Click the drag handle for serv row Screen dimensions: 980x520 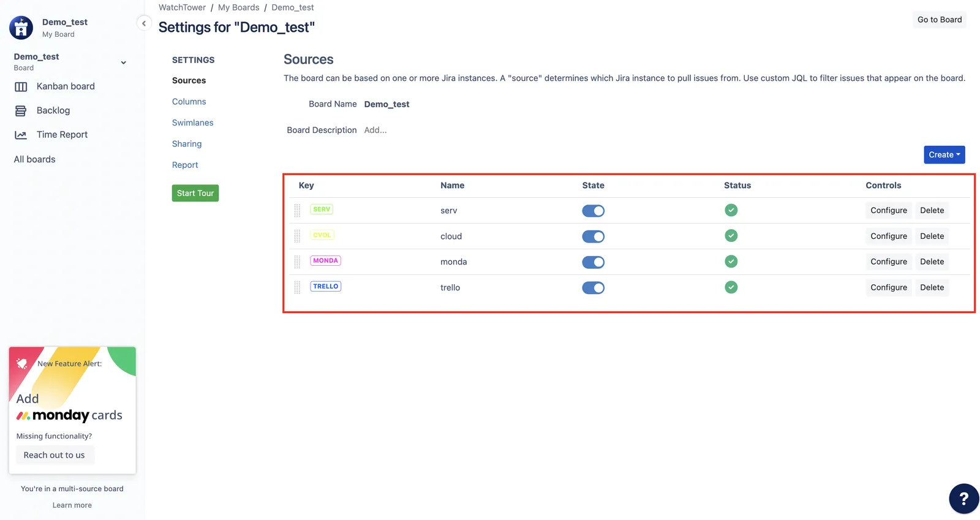297,211
